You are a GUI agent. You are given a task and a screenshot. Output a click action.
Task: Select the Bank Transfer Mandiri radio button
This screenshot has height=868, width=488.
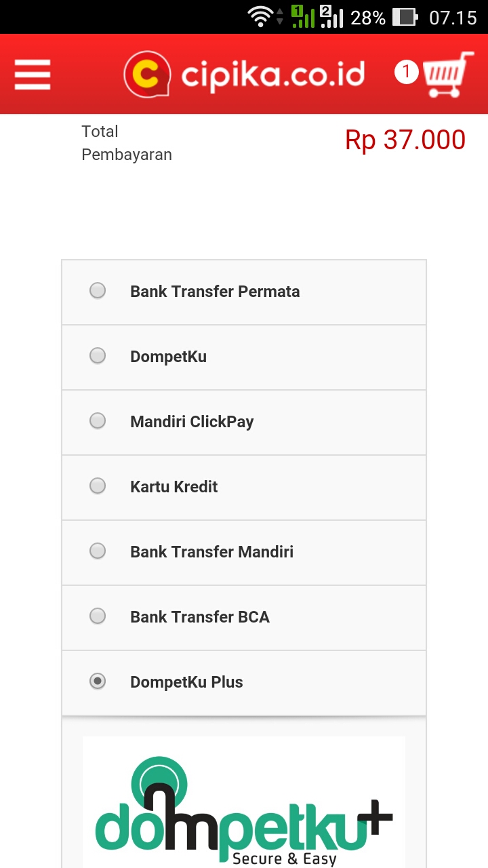coord(98,551)
